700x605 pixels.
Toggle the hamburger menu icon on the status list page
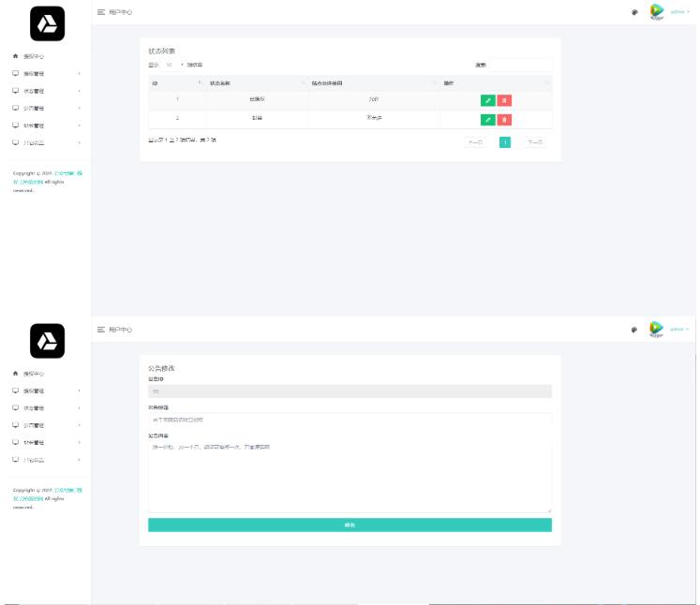point(101,13)
